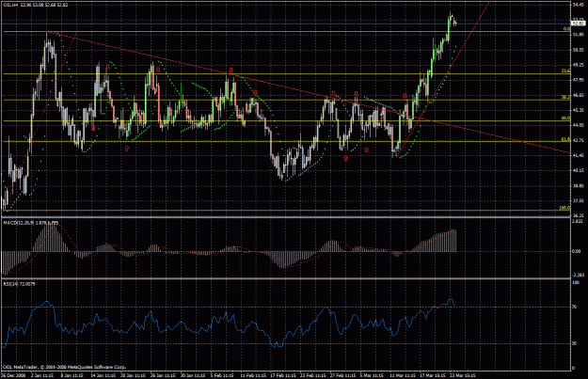Click the 14 Jan 11:15 time label
The width and height of the screenshot is (588, 379).
pyautogui.click(x=103, y=375)
